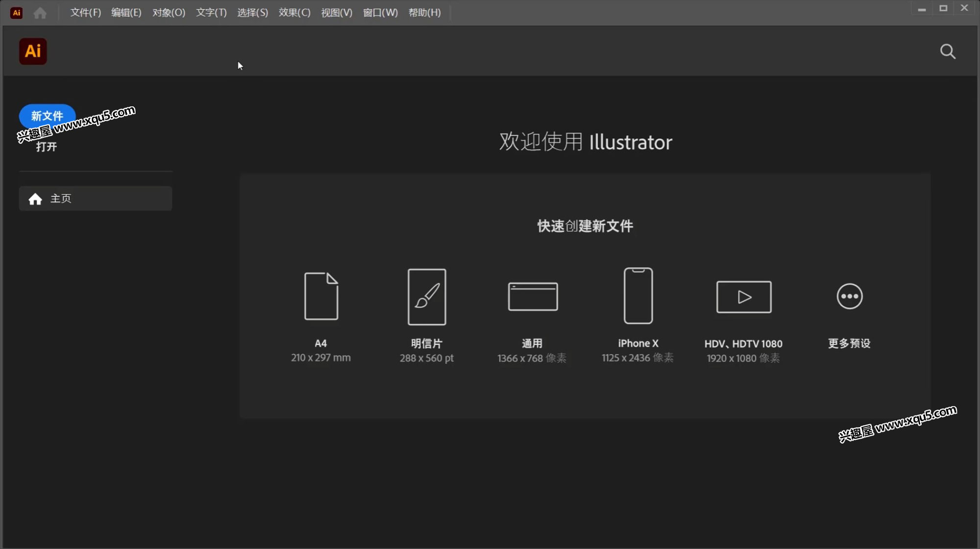The image size is (980, 549).
Task: Open the 窗口(W) menu
Action: coord(380,13)
